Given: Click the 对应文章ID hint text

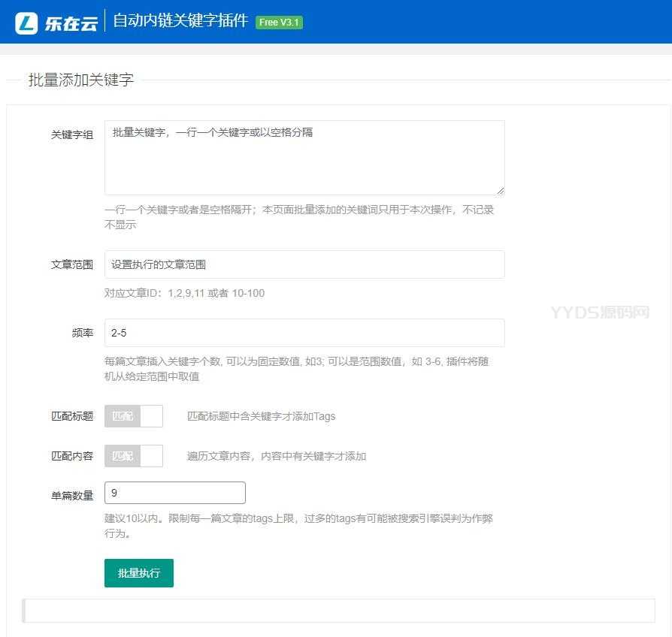Looking at the screenshot, I should coord(184,293).
